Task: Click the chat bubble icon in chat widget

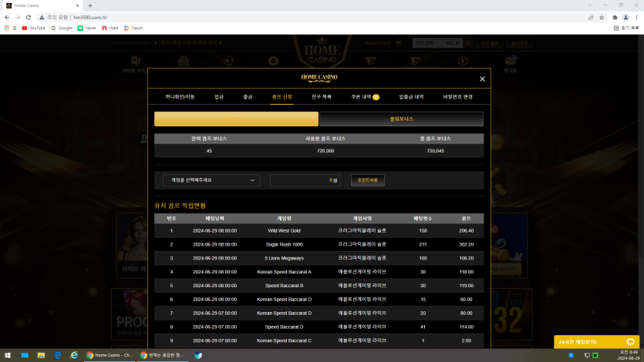Action: point(630,342)
